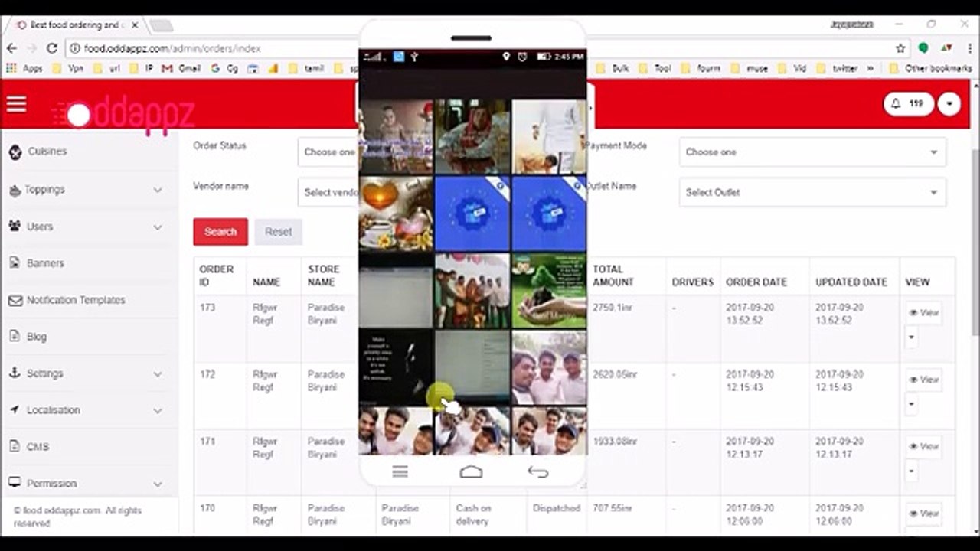View order 172 details

point(924,380)
